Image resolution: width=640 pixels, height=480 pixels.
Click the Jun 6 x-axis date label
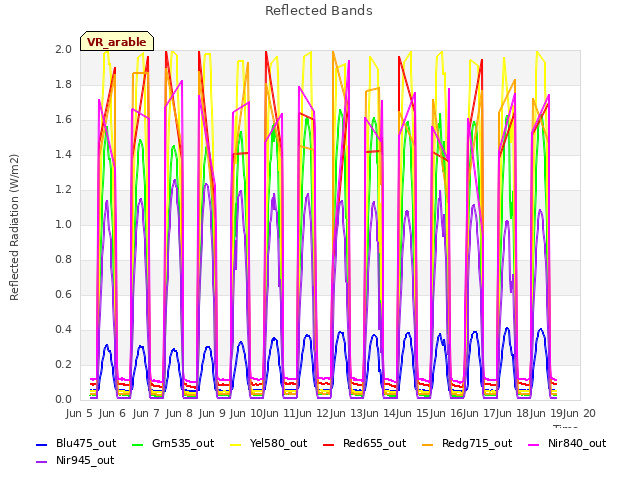(x=112, y=413)
